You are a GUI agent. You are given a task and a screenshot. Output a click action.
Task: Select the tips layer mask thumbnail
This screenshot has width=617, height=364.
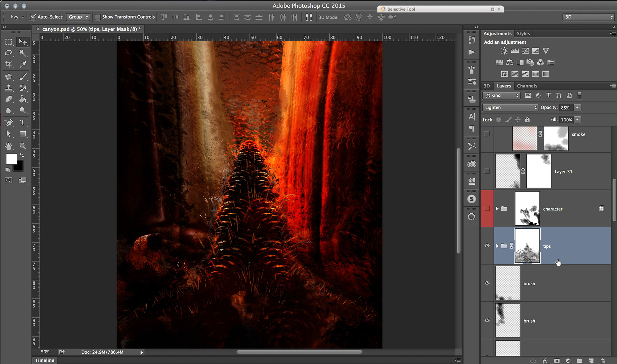[527, 246]
